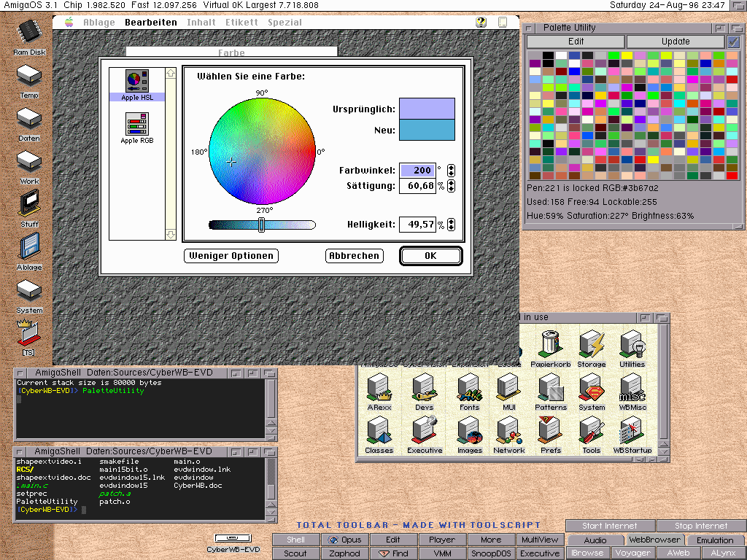Open the Prefs drawer icon

(x=550, y=431)
